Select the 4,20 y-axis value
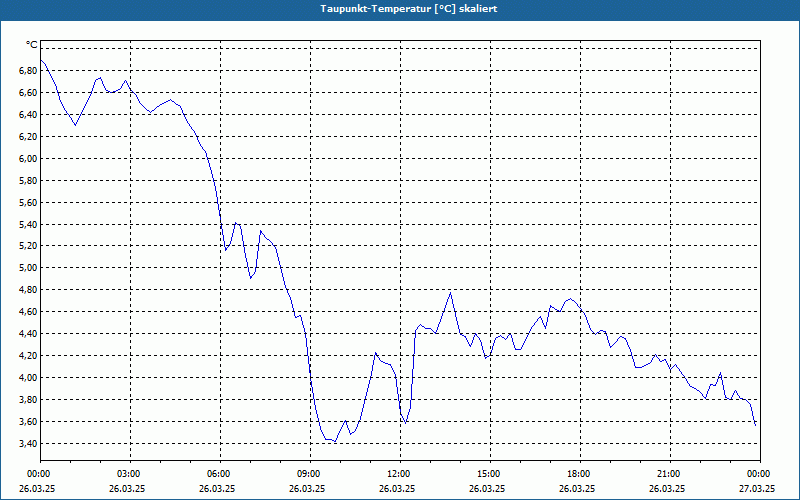800x500 pixels. (x=28, y=355)
